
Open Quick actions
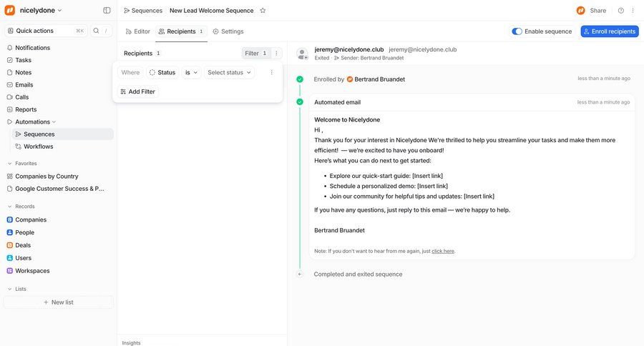46,31
